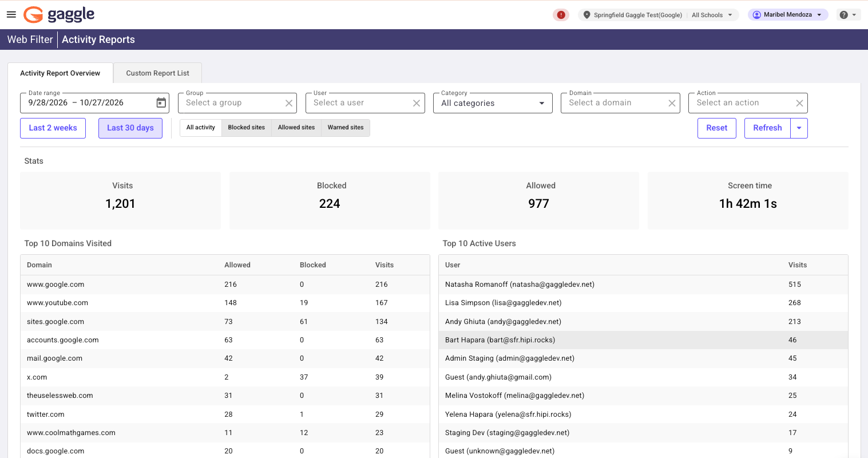This screenshot has height=458, width=868.
Task: Click the Maribel Mendoza user avatar icon
Action: pos(756,15)
